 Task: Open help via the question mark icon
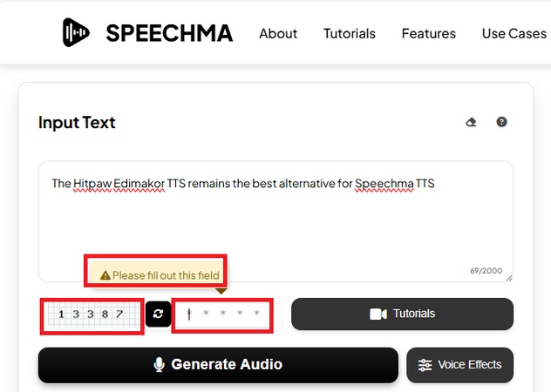pos(501,123)
